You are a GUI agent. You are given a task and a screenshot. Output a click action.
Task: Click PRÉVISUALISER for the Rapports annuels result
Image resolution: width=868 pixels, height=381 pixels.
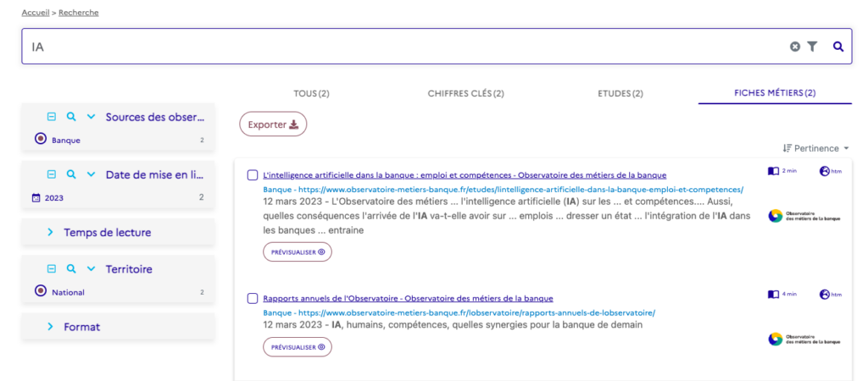[298, 347]
